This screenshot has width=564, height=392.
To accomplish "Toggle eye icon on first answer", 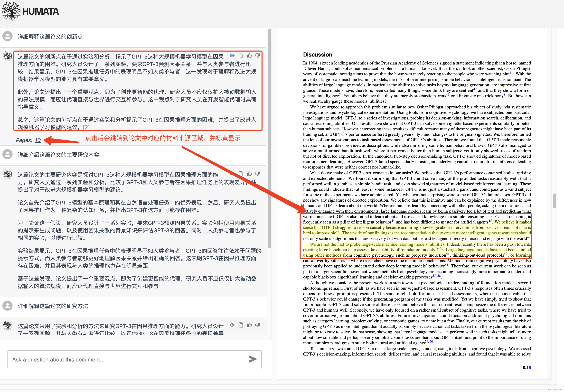I will (x=232, y=56).
